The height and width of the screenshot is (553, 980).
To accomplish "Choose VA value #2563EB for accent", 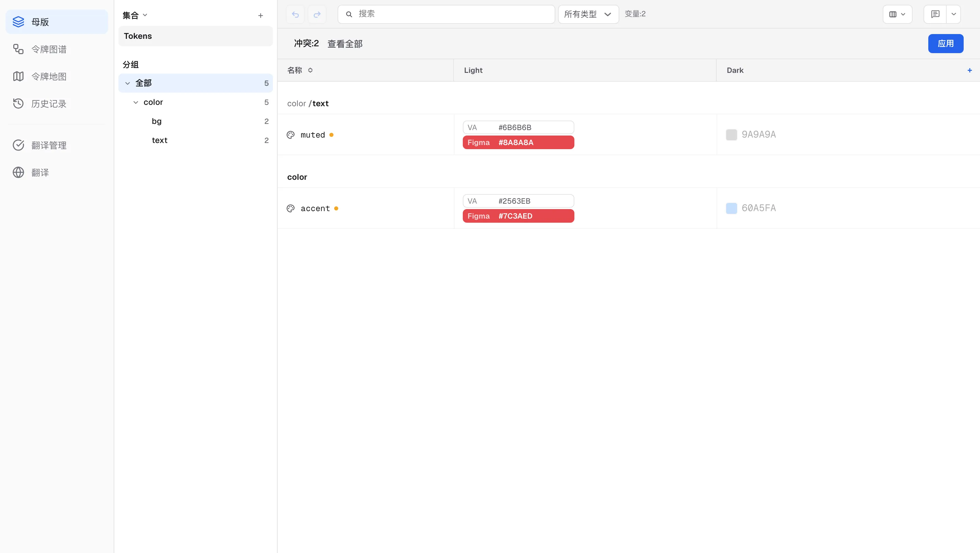I will tap(518, 201).
